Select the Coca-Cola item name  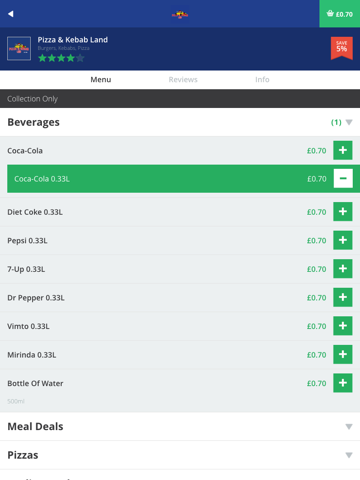tap(25, 151)
